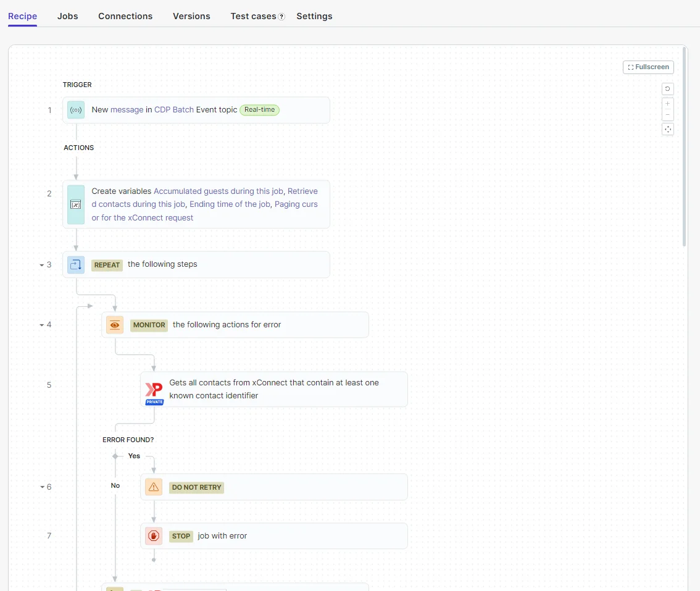Click the stop hand icon in step 7
This screenshot has height=591, width=700.
point(154,535)
